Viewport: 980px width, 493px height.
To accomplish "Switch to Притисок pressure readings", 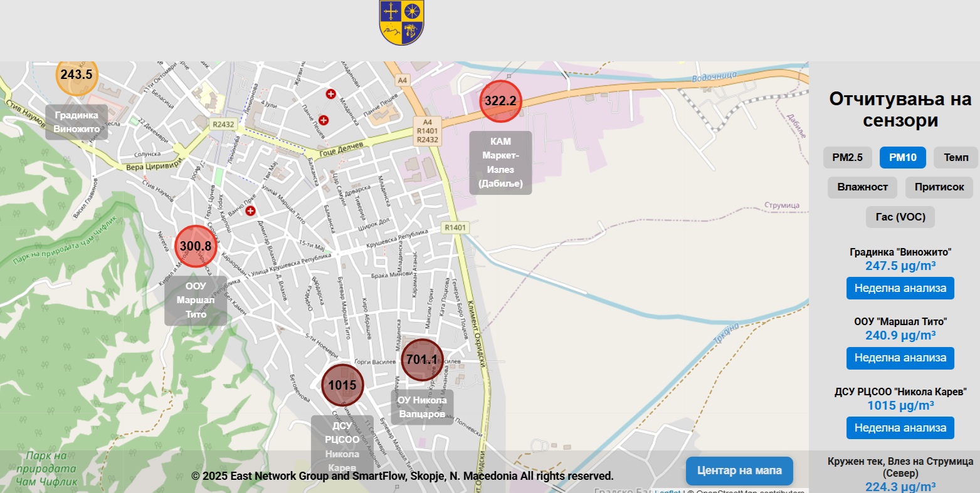I will (x=939, y=187).
